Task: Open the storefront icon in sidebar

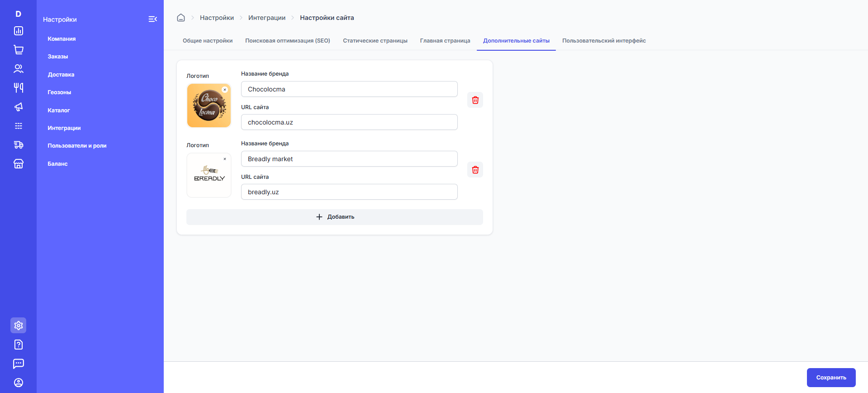Action: click(19, 164)
